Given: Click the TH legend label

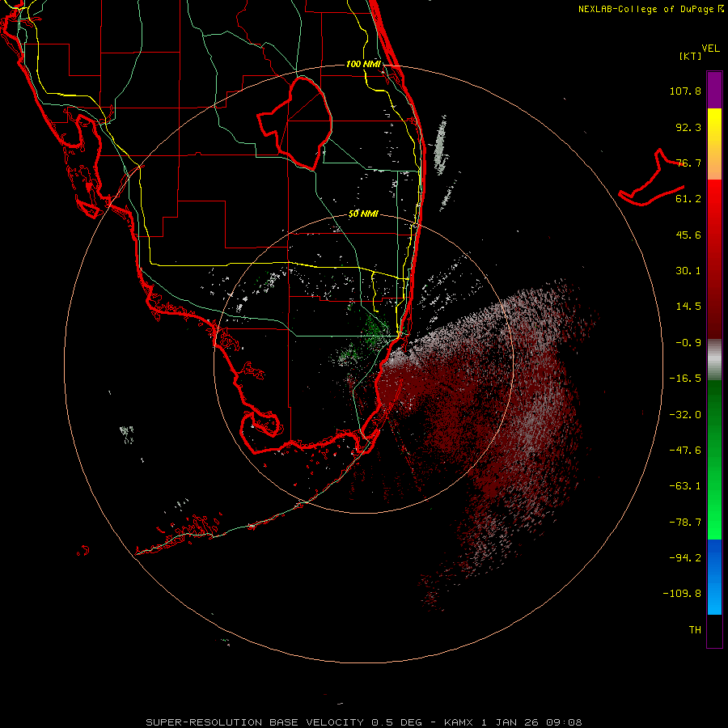Looking at the screenshot, I should pos(695,630).
